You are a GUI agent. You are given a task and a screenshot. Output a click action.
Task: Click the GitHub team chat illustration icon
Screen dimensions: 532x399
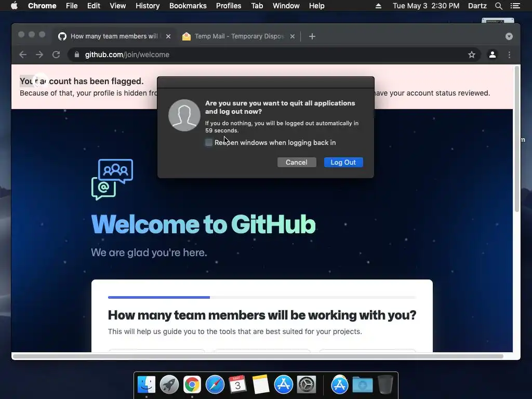click(112, 179)
